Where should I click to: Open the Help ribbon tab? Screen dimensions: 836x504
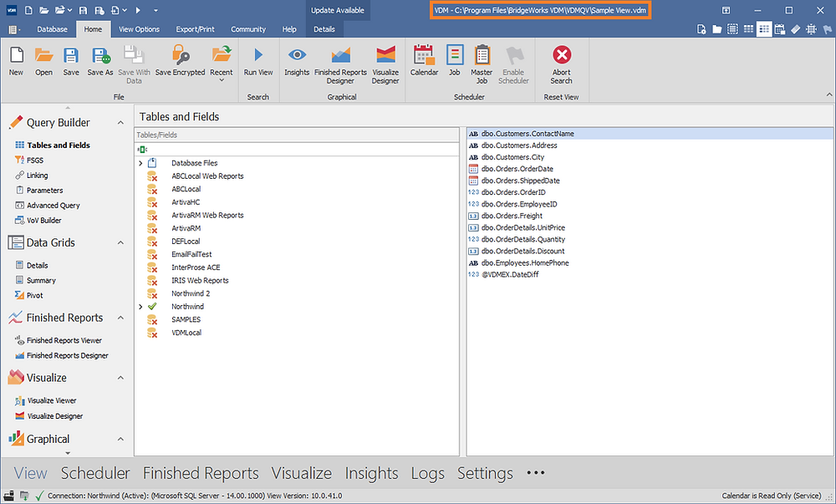289,29
